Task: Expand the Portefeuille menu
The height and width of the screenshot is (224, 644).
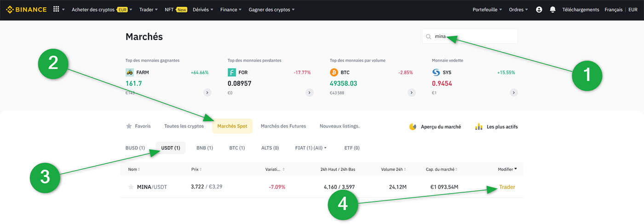Action: [487, 9]
